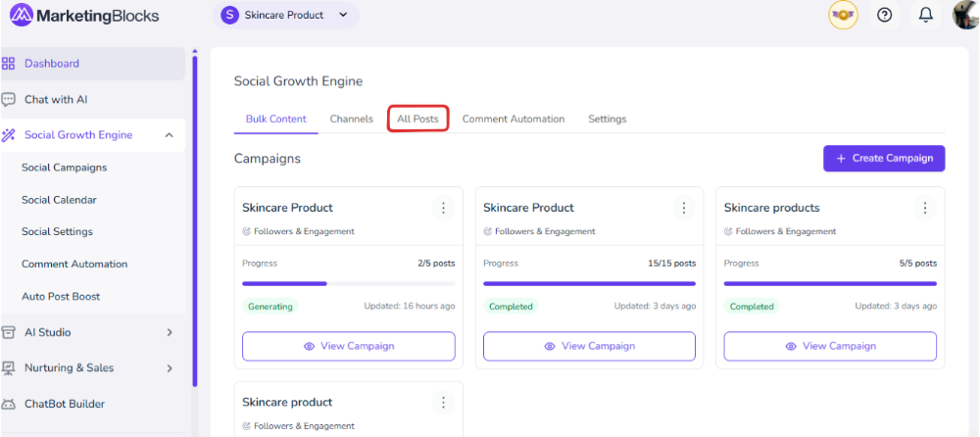
Task: Open three-dot menu on first Skincare Product card
Action: [x=443, y=208]
